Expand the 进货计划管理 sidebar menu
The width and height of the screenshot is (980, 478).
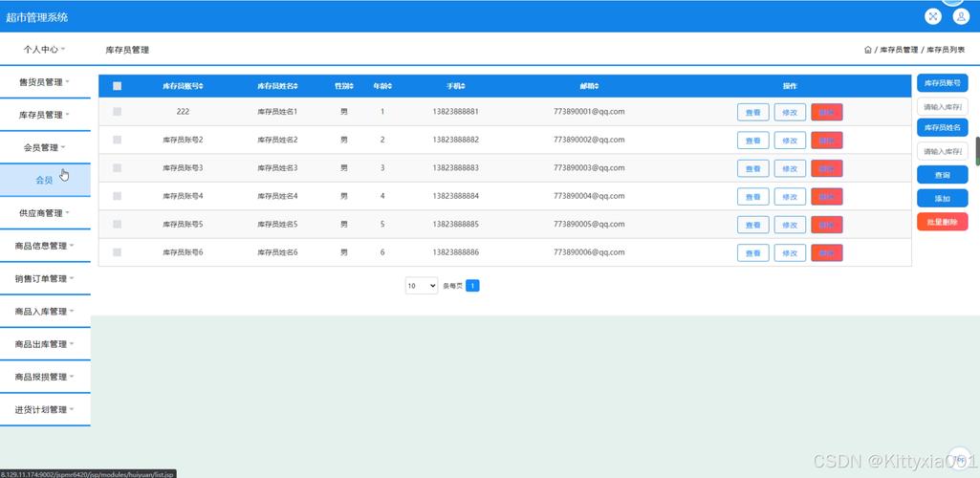(x=45, y=410)
